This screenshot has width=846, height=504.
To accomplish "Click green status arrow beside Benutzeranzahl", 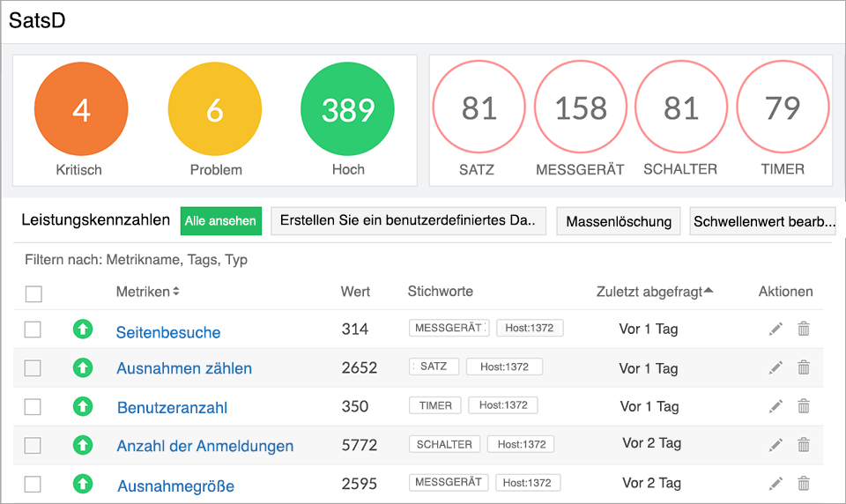I will point(83,406).
